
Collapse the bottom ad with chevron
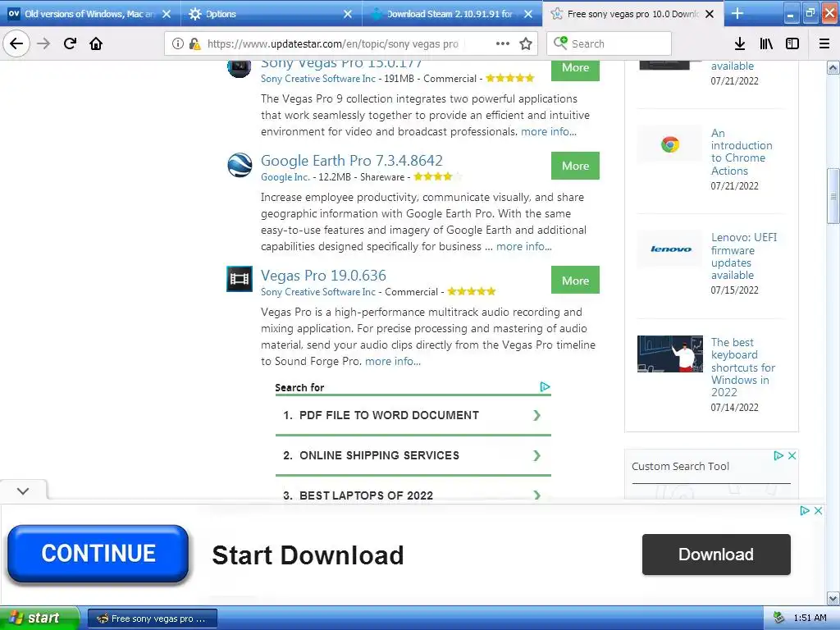[x=23, y=491]
